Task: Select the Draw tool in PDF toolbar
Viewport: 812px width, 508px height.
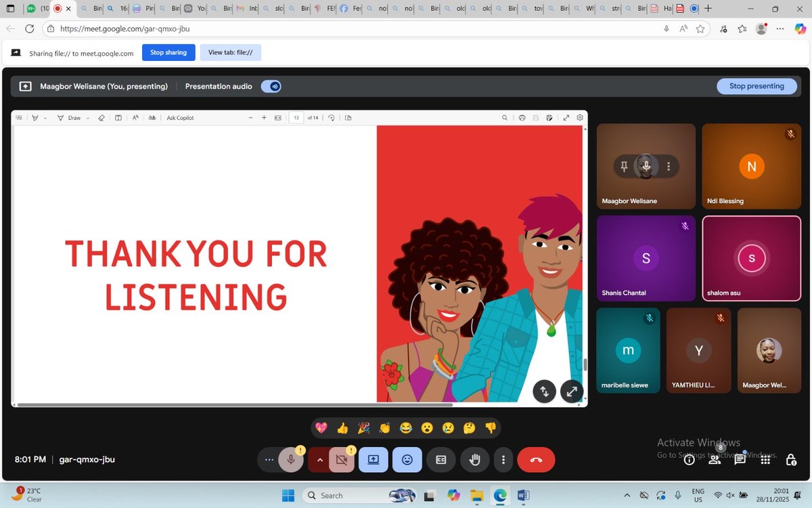Action: [69, 118]
